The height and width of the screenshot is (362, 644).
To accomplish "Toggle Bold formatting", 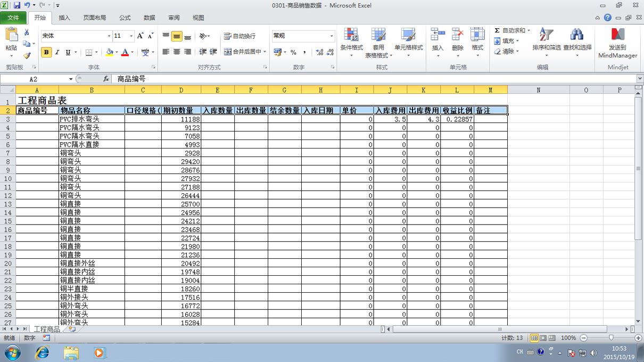I will [x=46, y=52].
